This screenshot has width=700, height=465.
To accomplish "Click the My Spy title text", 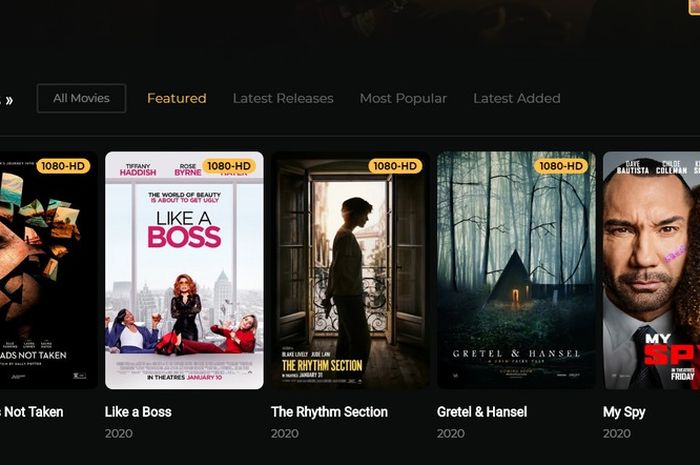I will (x=624, y=412).
